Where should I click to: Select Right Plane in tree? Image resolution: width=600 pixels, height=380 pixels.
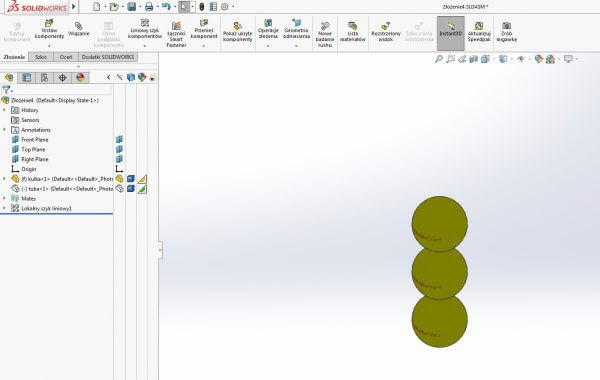pos(30,159)
